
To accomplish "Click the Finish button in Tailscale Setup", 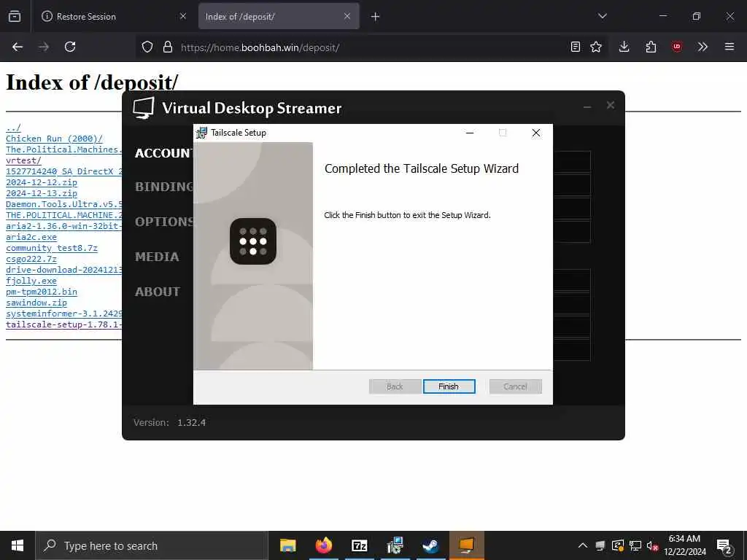I will point(449,386).
